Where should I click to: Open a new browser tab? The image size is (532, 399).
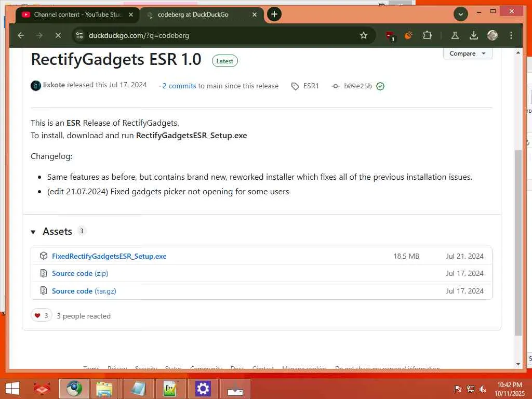click(274, 14)
